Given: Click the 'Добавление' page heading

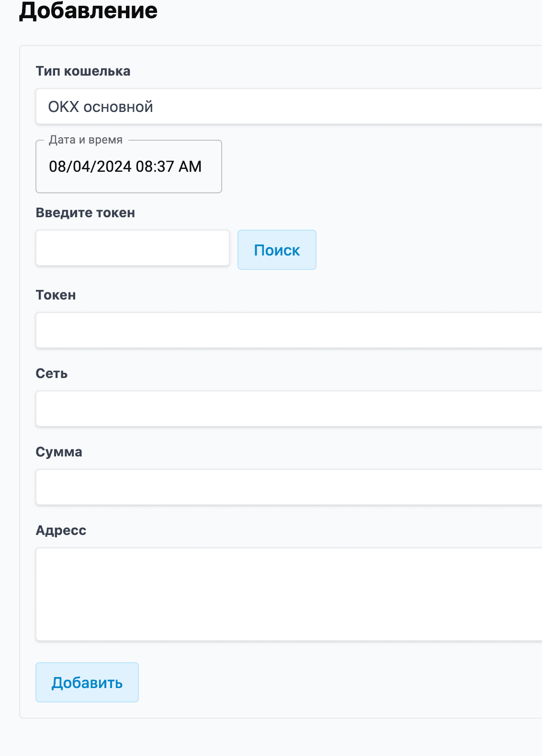Looking at the screenshot, I should pos(88,11).
